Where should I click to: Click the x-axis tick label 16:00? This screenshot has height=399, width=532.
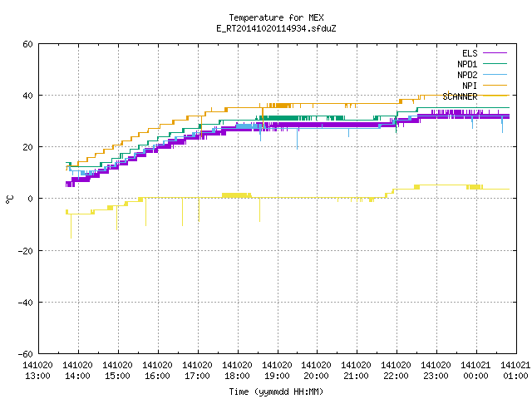pyautogui.click(x=157, y=376)
